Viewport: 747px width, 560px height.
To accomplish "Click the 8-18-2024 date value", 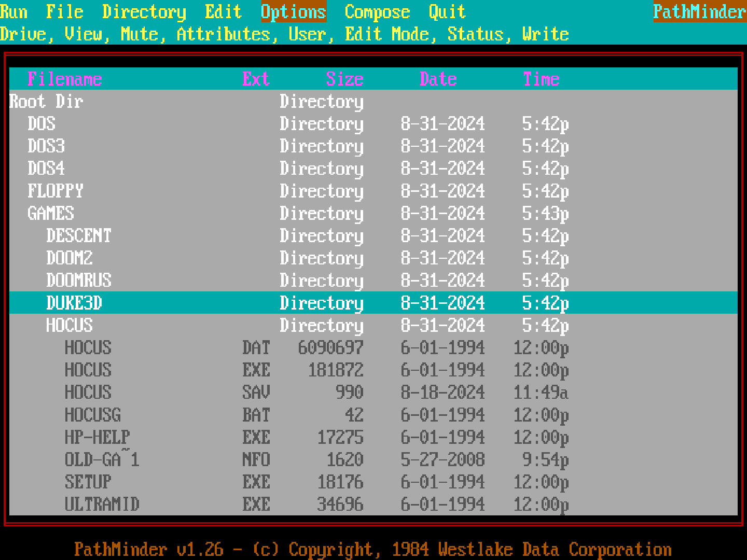I will tap(443, 393).
